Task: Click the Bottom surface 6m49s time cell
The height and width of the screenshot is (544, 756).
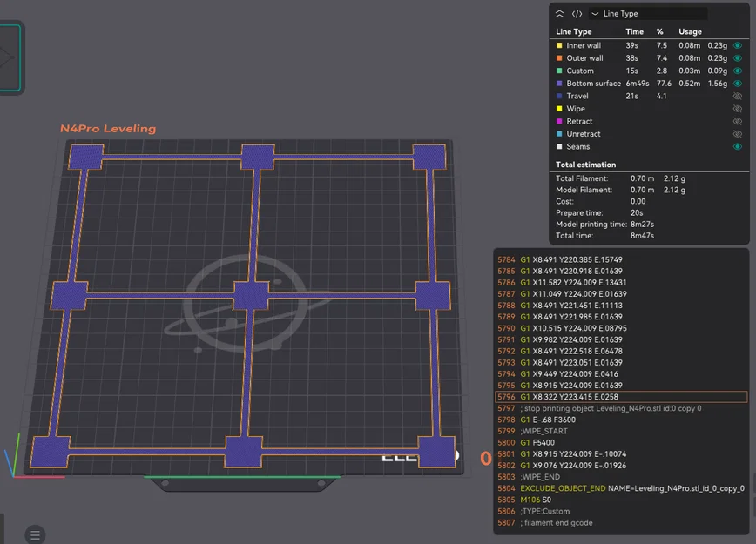Action: [x=638, y=83]
